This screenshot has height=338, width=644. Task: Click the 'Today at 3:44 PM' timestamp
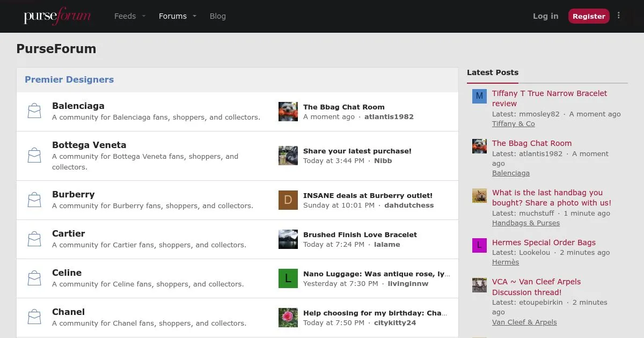point(334,160)
